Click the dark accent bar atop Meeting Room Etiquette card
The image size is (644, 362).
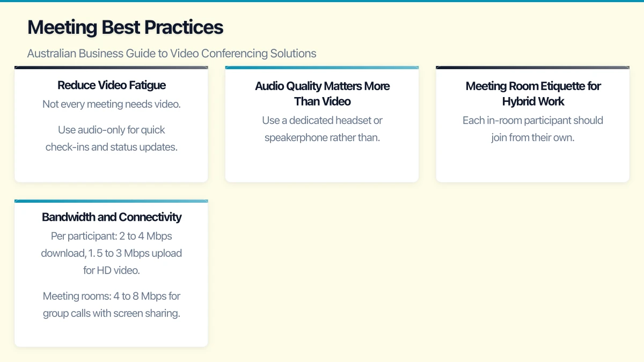point(533,68)
